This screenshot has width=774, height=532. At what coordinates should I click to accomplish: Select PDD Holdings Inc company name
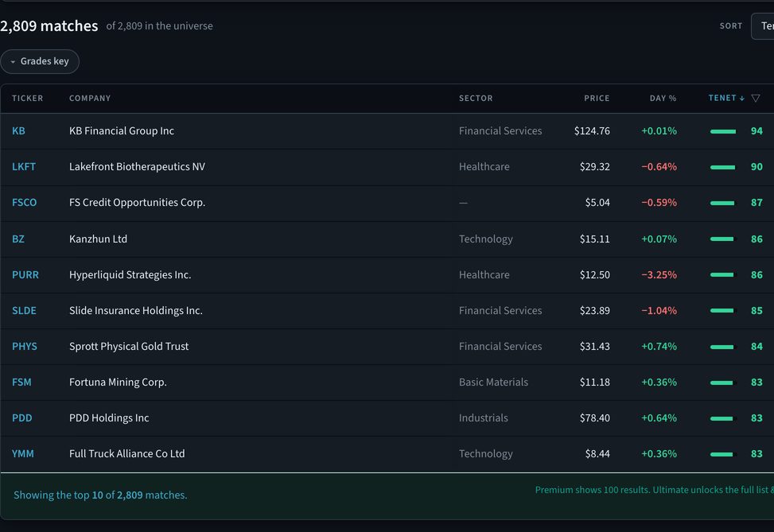109,418
